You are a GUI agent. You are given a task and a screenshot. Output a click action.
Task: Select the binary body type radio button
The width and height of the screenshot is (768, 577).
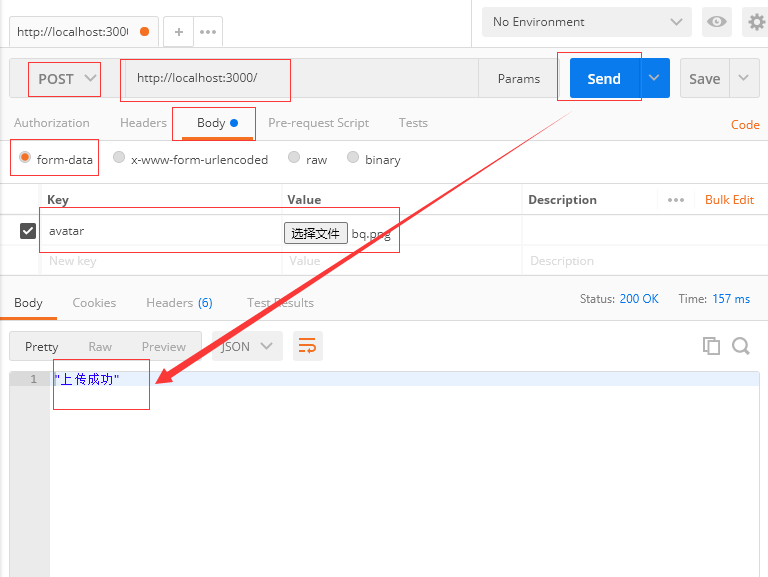point(353,157)
